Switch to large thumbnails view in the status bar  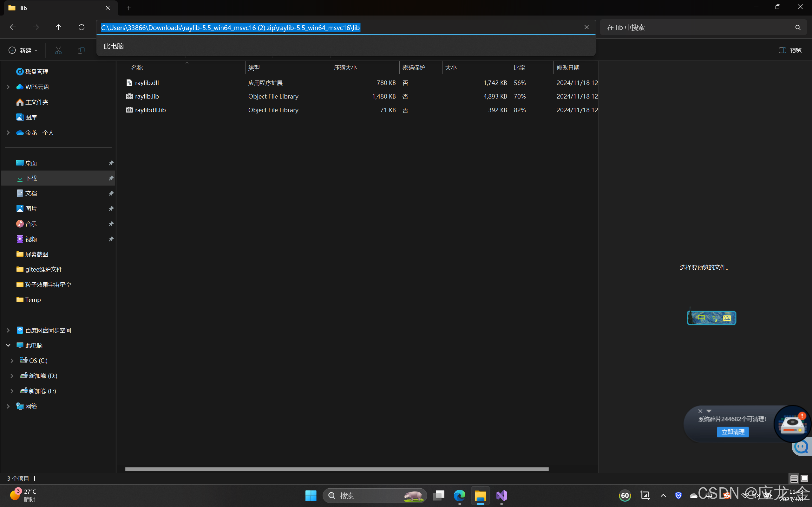[804, 478]
